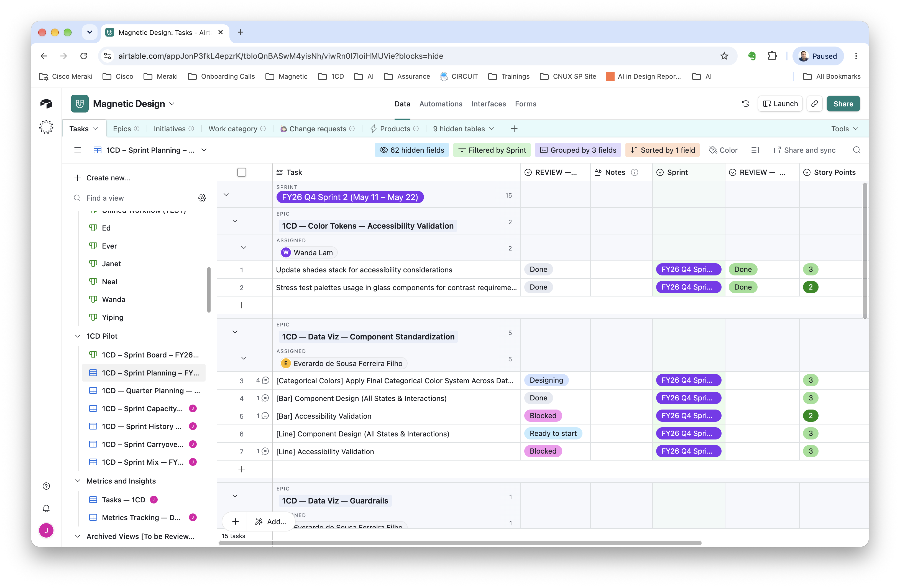
Task: Switch to the Forms tab
Action: (525, 104)
